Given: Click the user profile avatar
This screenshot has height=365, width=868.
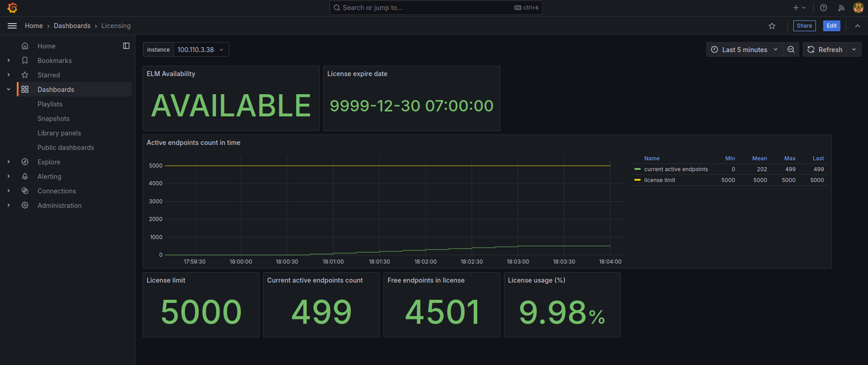Looking at the screenshot, I should click(x=858, y=8).
